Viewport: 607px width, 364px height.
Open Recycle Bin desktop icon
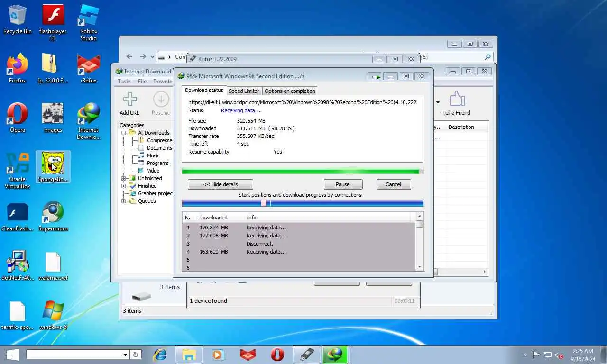pos(18,19)
